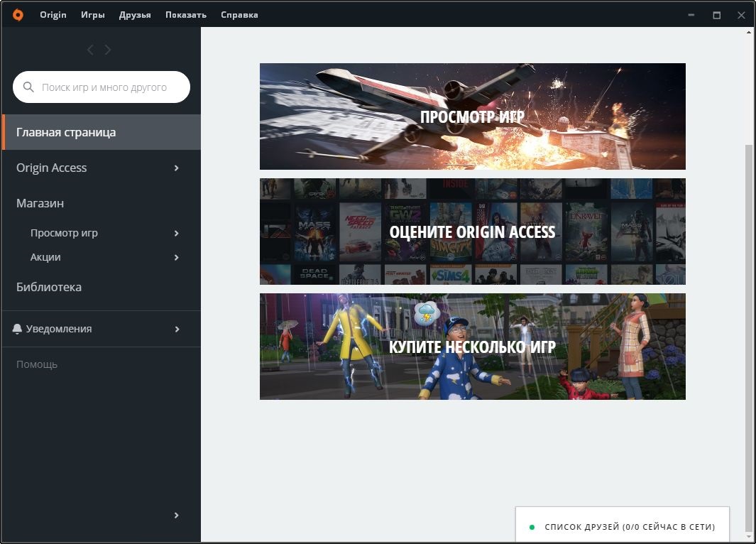The width and height of the screenshot is (756, 544).
Task: Focus the Поиск игр и много другого field
Action: point(102,87)
